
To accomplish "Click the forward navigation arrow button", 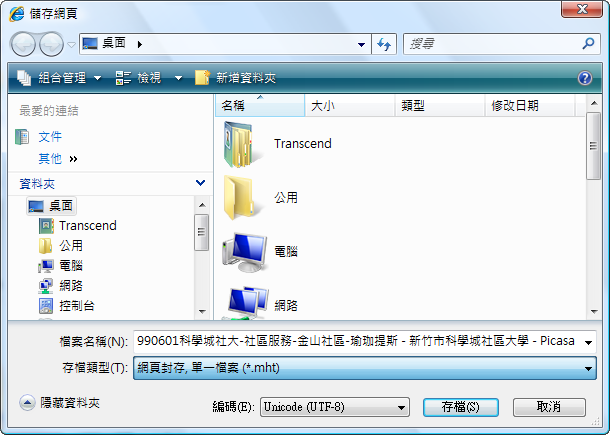I will [51, 44].
